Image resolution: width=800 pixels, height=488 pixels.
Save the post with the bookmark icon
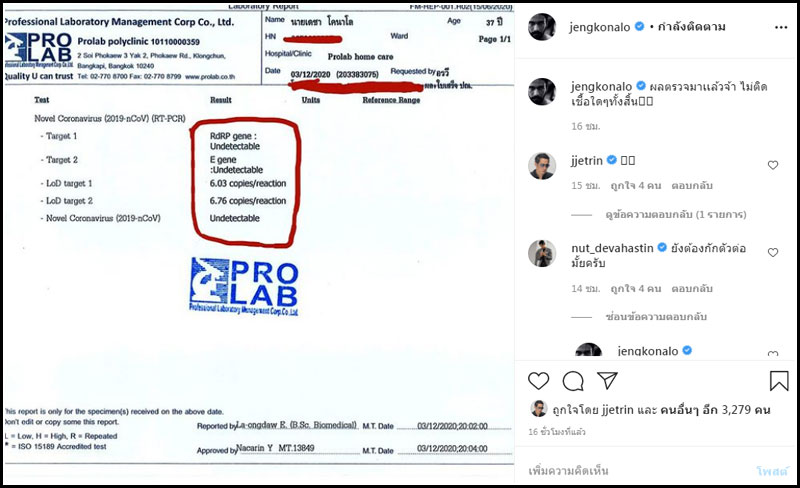pos(779,381)
